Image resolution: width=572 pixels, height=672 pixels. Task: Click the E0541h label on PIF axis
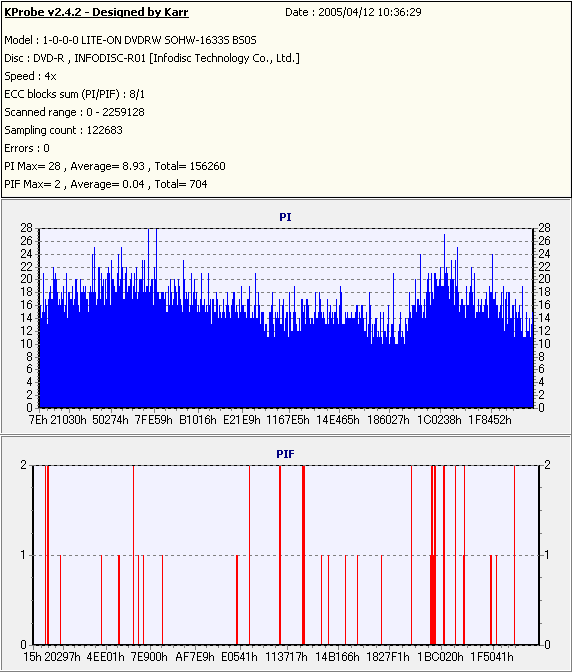(x=239, y=657)
